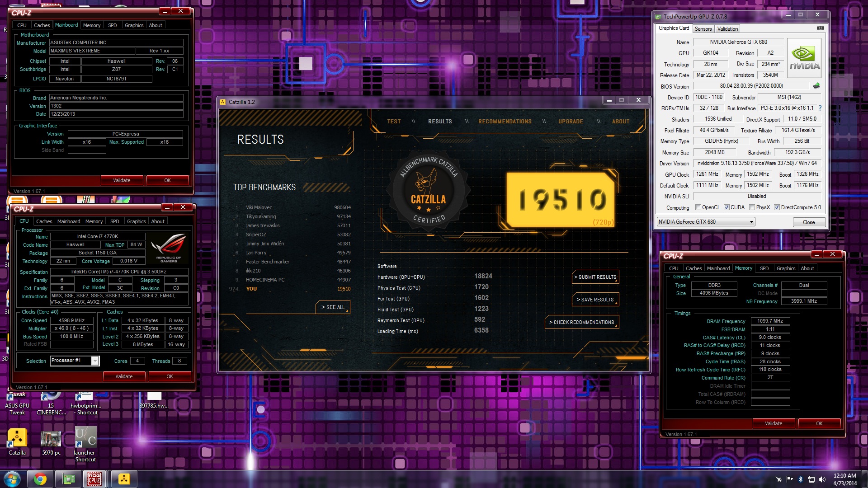Click the GPU-Z screenshot camera icon
The image size is (868, 488).
coord(821,28)
